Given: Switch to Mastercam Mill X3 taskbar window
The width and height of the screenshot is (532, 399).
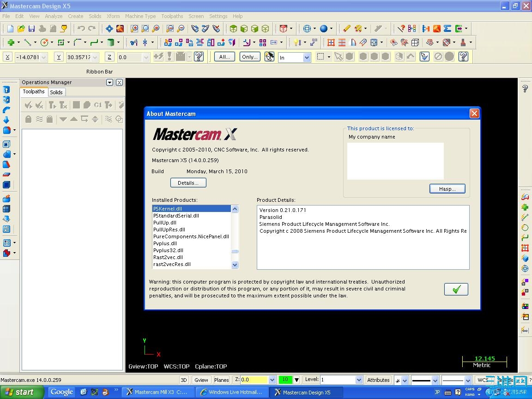Looking at the screenshot, I should tap(158, 392).
